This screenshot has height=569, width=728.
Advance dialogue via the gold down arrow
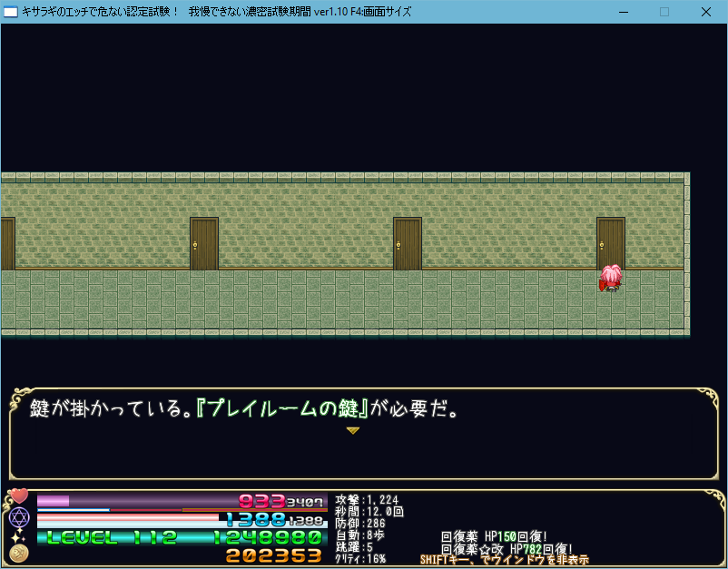[x=353, y=431]
